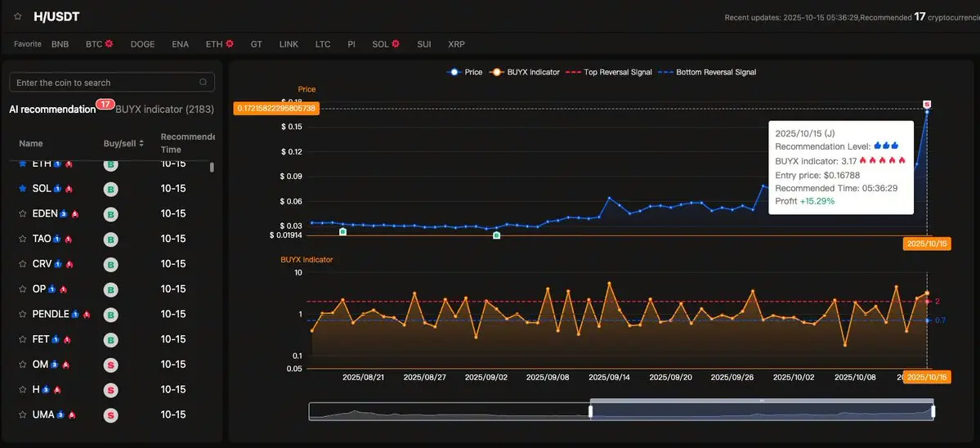Select SUI from the Favorite bar

pyautogui.click(x=424, y=44)
